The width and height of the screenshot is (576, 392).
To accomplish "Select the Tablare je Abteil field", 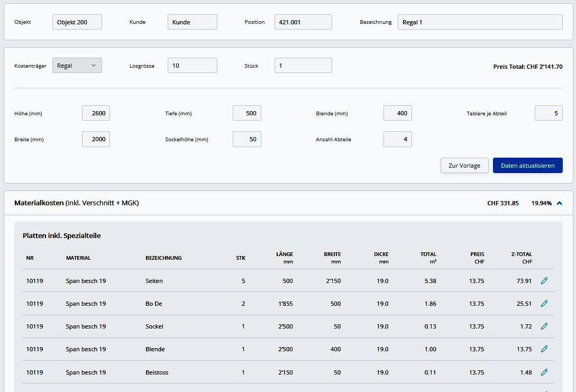I will tap(548, 113).
